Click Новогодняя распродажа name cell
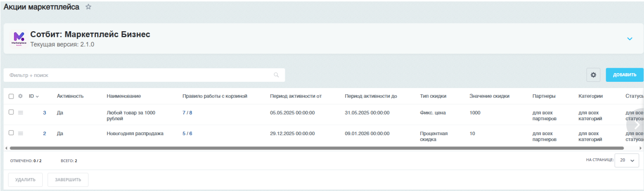The image size is (644, 191). point(135,134)
